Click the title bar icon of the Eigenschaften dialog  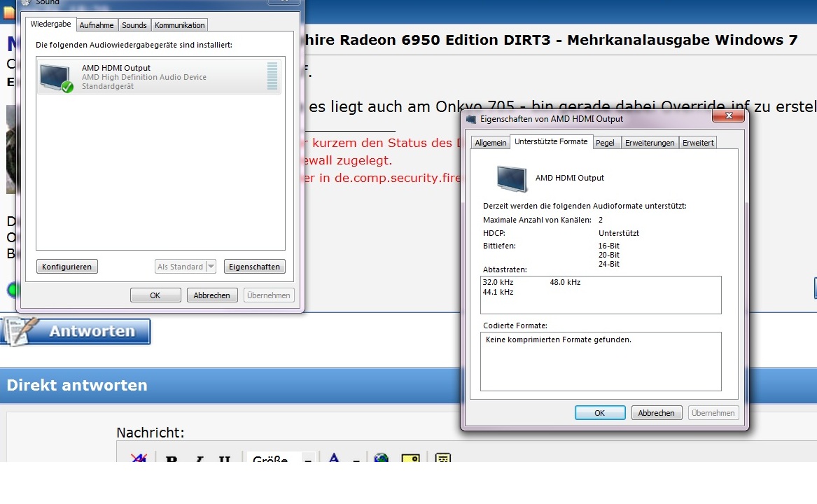point(471,120)
